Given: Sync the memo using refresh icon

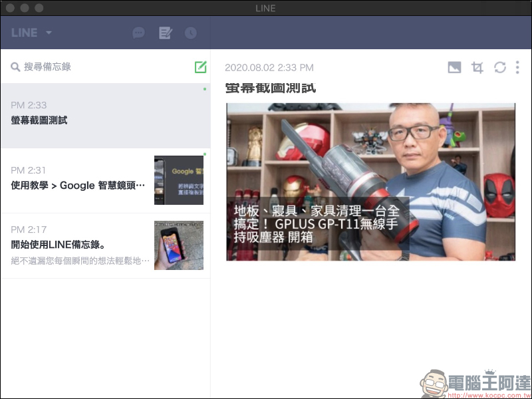Looking at the screenshot, I should 500,67.
